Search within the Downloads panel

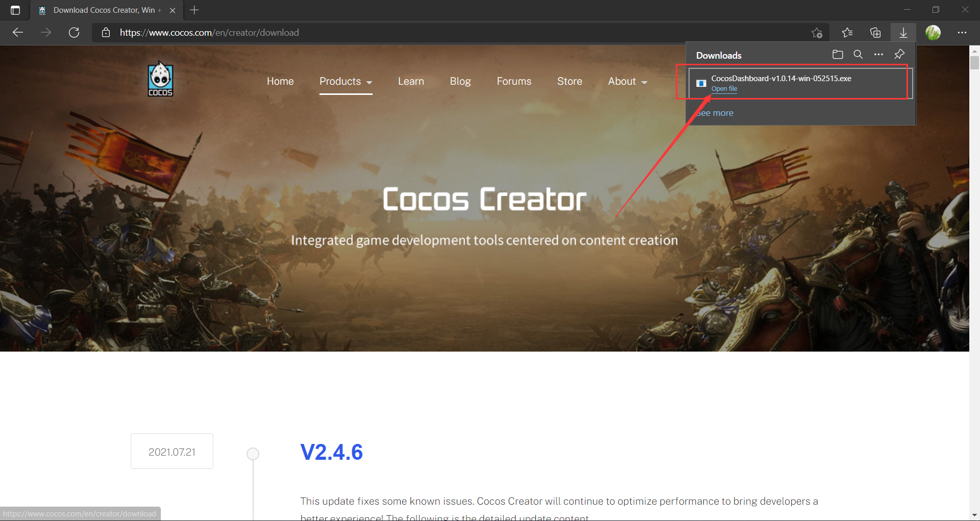tap(858, 54)
